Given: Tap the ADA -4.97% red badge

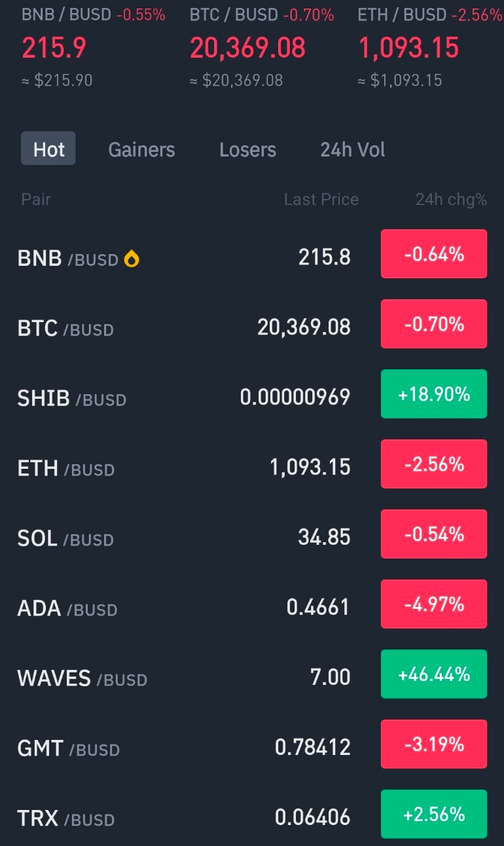Looking at the screenshot, I should coord(434,604).
